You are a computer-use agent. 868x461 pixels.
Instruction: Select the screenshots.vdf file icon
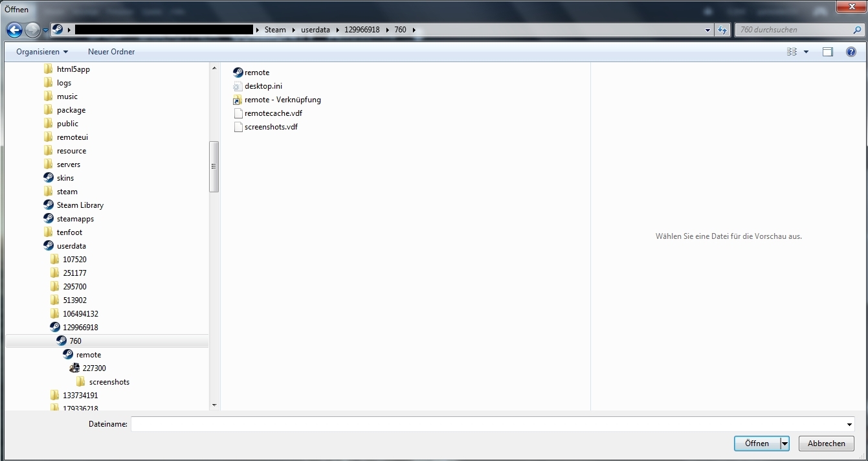238,127
